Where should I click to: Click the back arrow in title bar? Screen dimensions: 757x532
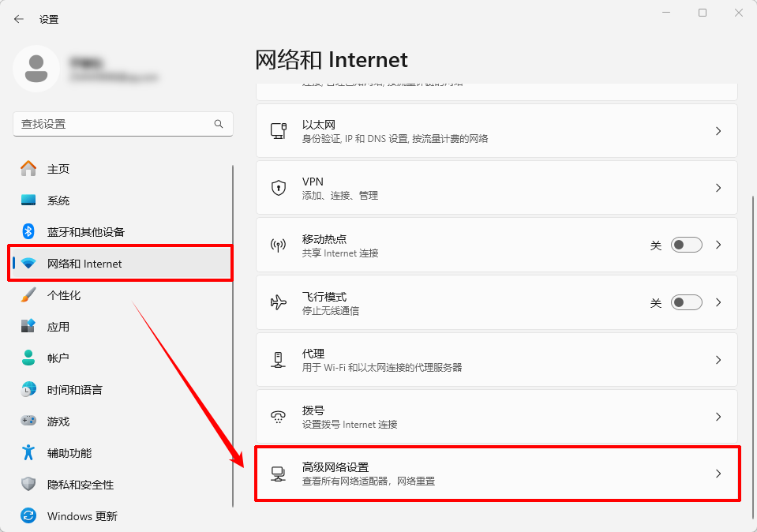19,19
